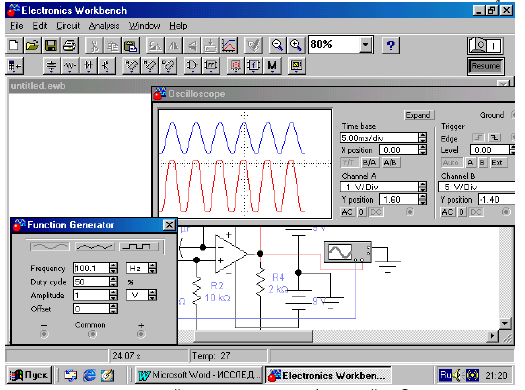
Task: Adjust X position spinner
Action: pyautogui.click(x=423, y=150)
